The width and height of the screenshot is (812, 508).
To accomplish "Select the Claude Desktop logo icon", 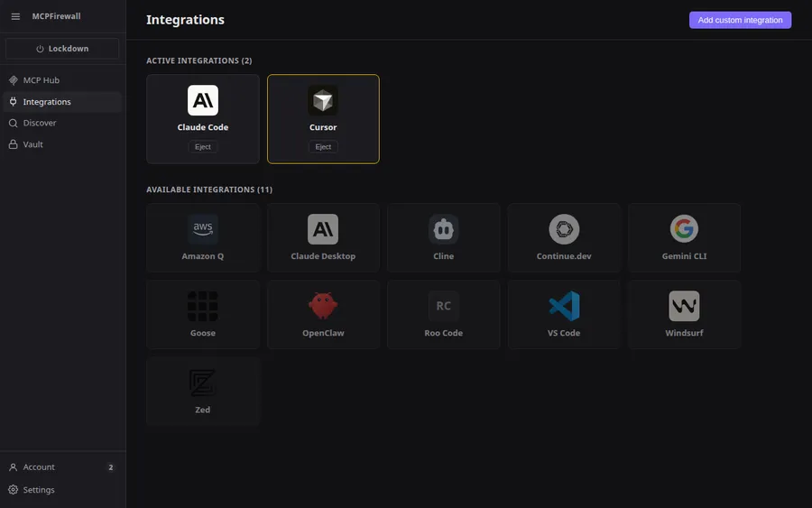I will 323,229.
